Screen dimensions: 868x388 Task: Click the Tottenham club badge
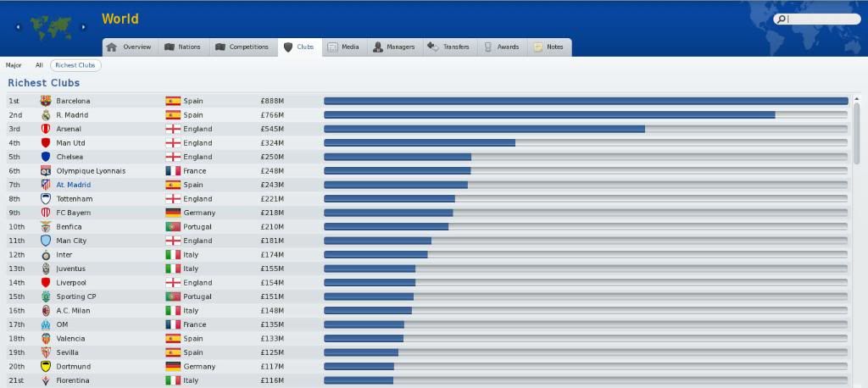point(46,199)
